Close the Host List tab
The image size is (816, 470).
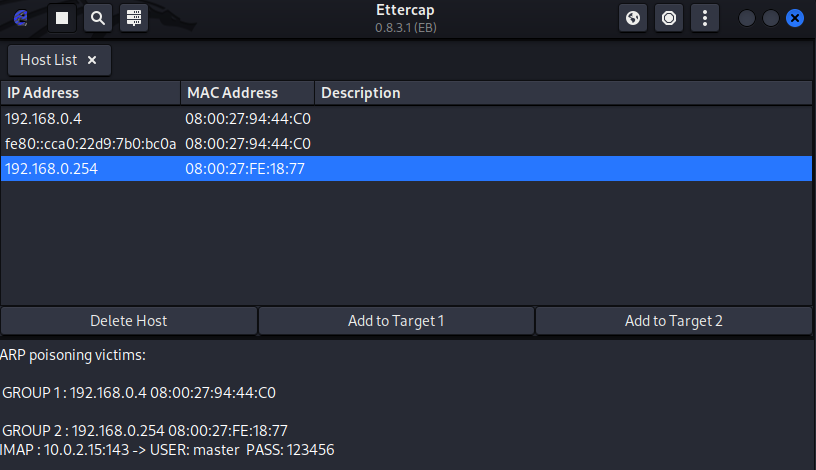92,60
